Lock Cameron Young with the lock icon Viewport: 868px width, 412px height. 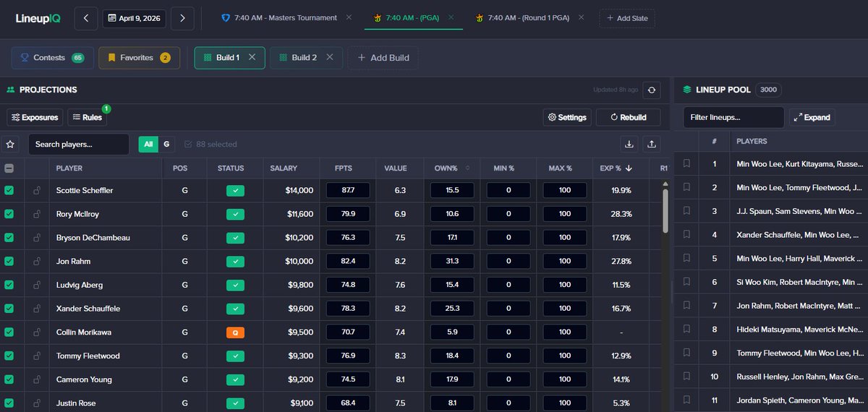(x=36, y=379)
